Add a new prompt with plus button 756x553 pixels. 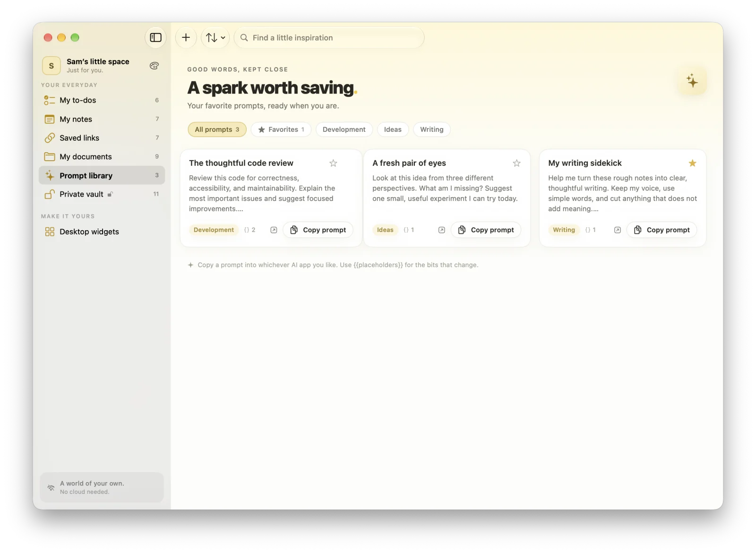pos(186,38)
